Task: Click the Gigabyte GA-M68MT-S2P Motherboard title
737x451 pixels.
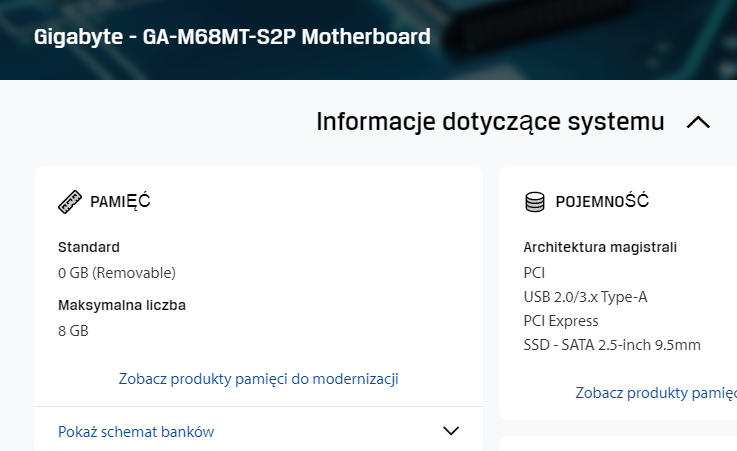Action: click(x=232, y=37)
